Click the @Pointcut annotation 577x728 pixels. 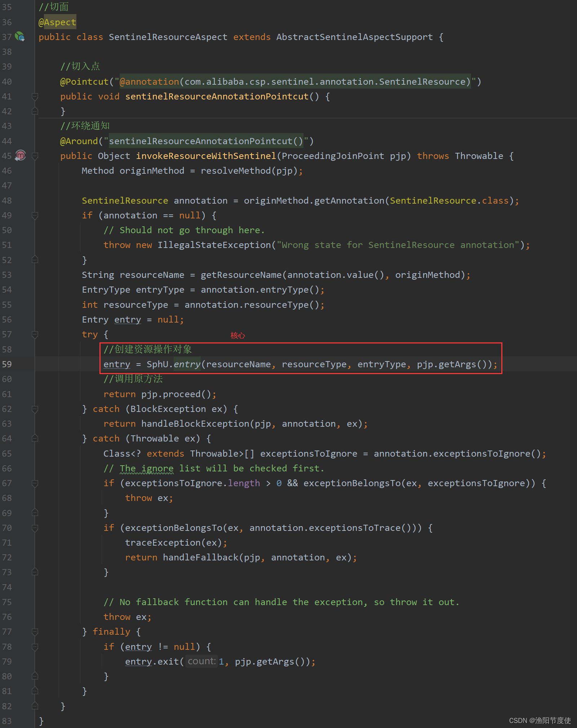coord(84,82)
